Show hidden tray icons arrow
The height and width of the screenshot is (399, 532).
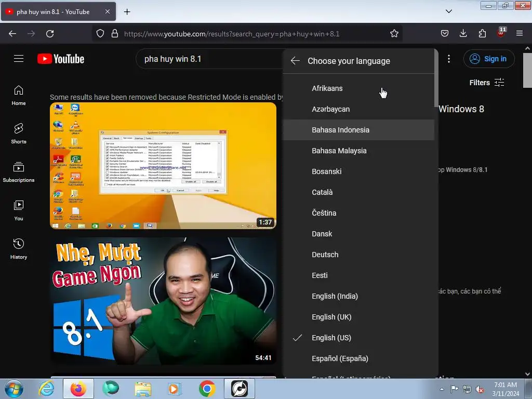tap(442, 389)
